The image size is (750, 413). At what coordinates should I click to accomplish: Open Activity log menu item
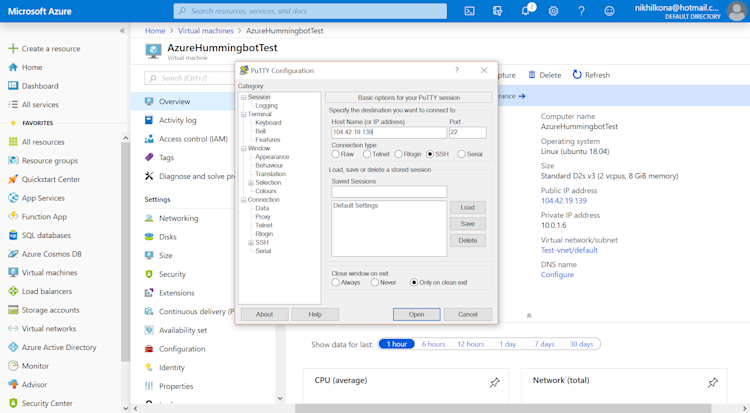177,120
